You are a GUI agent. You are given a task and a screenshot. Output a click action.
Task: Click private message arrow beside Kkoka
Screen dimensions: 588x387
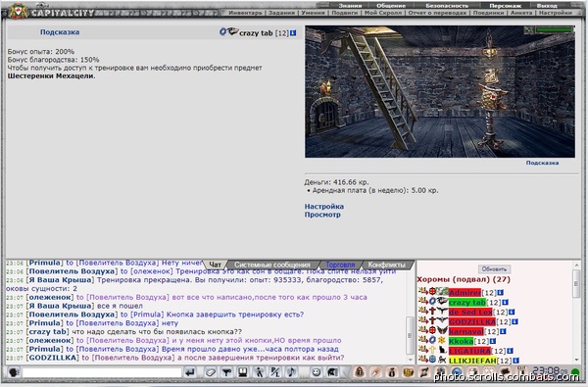(423, 340)
